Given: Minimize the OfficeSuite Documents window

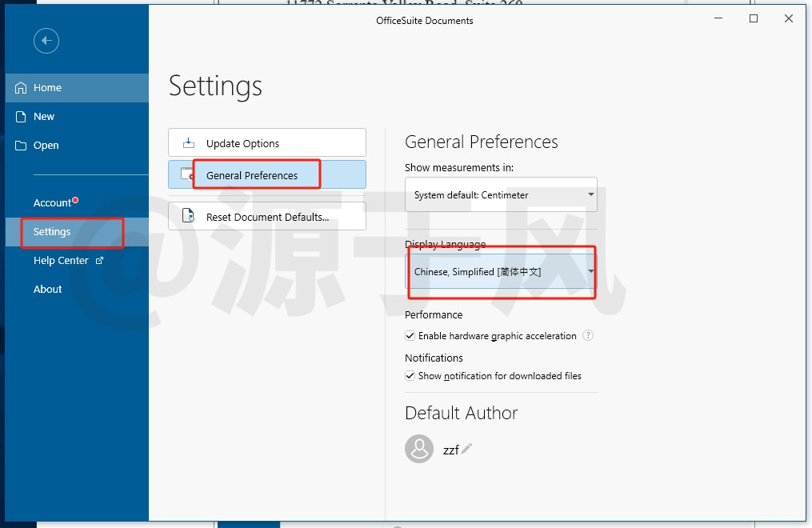Looking at the screenshot, I should [x=718, y=18].
